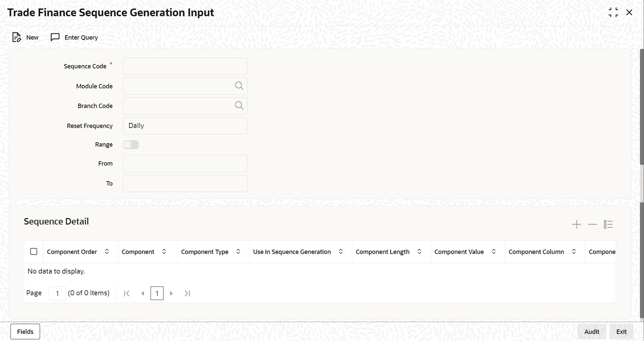Check the select-all rows checkbox

point(34,252)
